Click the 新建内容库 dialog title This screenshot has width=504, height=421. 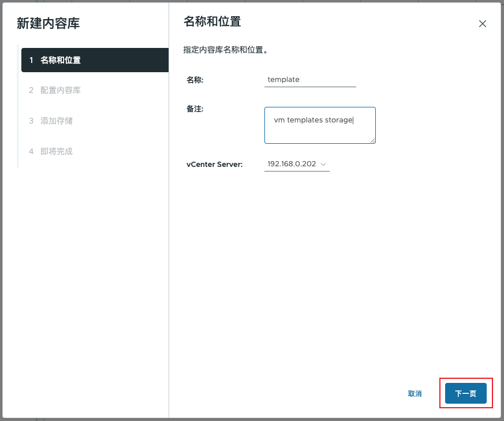pyautogui.click(x=48, y=24)
